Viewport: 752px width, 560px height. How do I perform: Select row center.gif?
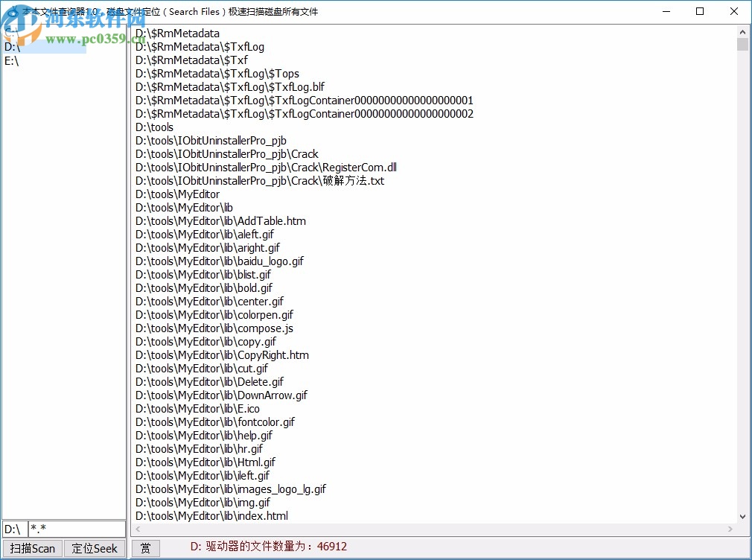pos(209,302)
